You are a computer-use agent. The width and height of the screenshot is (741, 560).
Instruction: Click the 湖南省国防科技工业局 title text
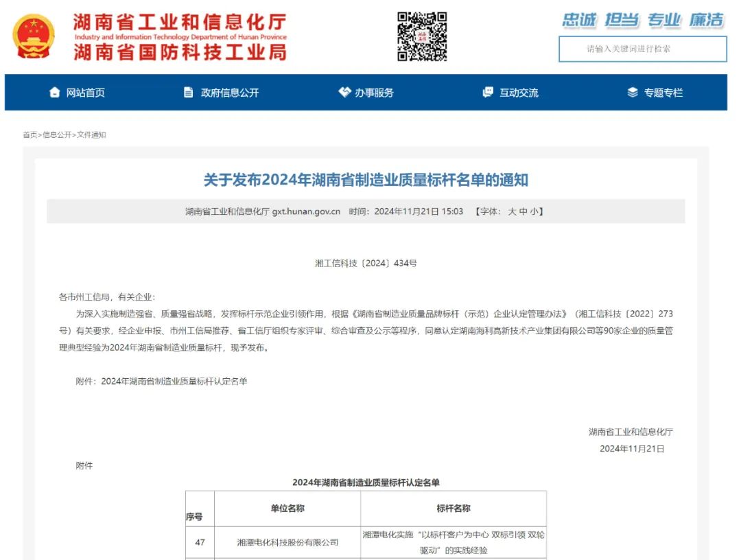[180, 52]
